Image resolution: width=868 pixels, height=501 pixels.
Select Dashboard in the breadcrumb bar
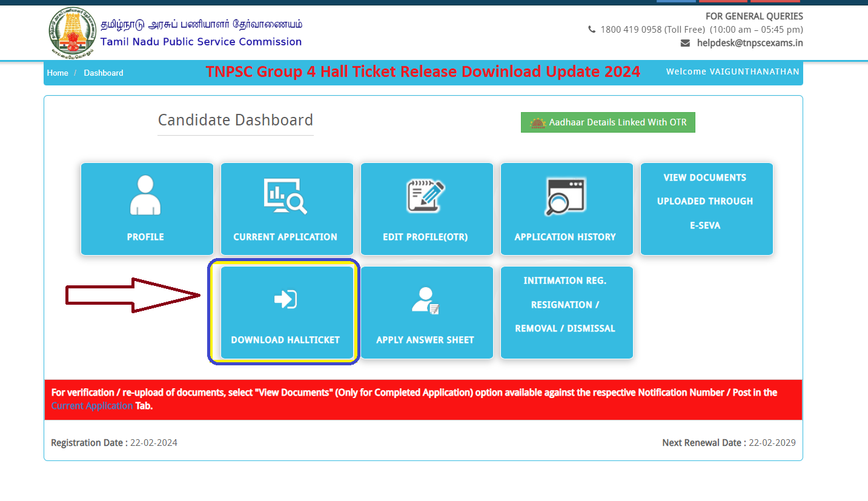[103, 73]
